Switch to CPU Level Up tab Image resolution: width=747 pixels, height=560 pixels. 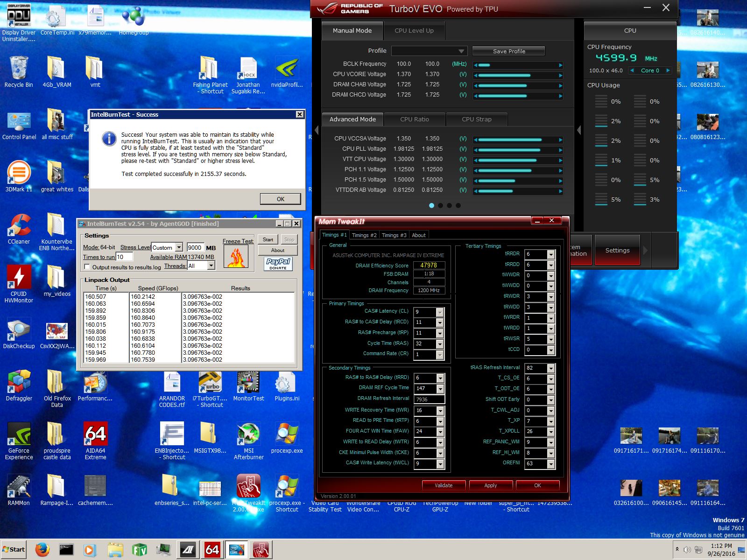414,31
